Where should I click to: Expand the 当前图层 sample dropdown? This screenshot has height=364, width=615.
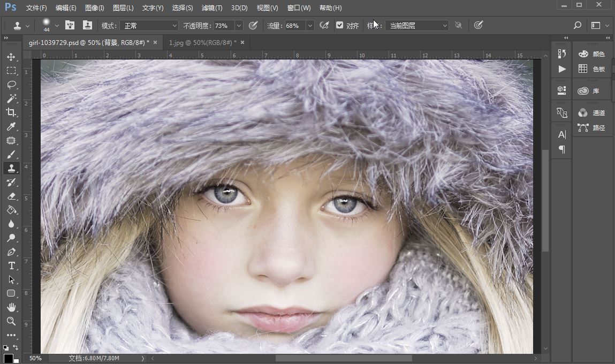pos(417,26)
